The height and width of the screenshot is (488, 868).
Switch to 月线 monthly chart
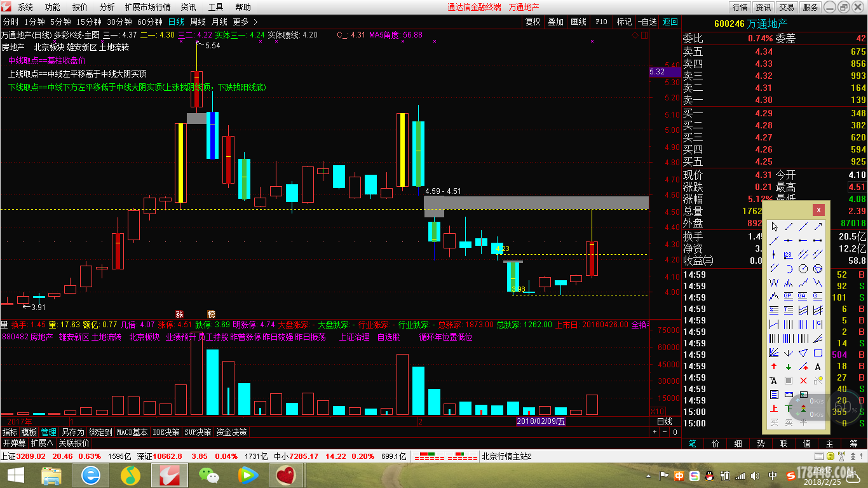[219, 22]
